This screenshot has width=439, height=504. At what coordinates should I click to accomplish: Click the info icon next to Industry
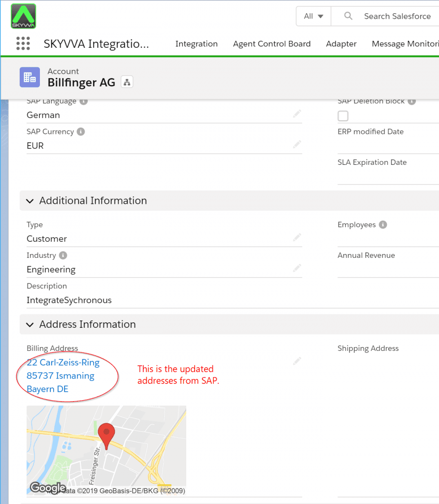tap(63, 255)
